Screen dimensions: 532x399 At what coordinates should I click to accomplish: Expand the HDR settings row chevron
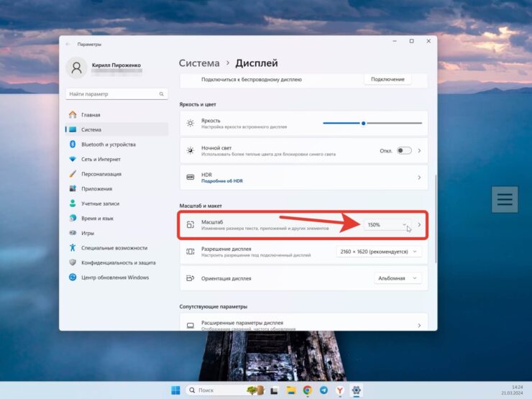419,177
